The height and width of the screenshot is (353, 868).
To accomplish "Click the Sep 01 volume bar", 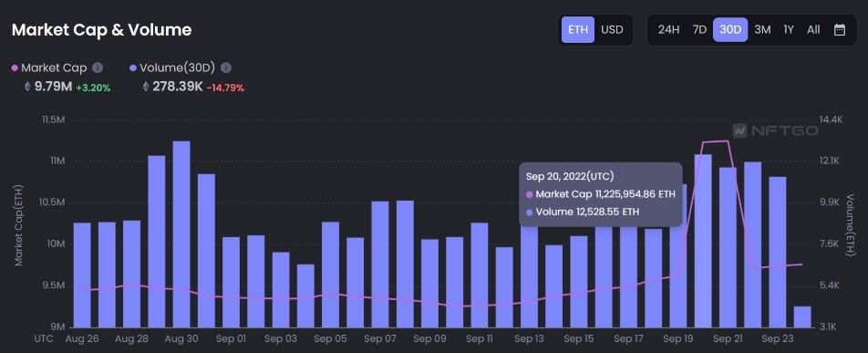I will pos(231,282).
